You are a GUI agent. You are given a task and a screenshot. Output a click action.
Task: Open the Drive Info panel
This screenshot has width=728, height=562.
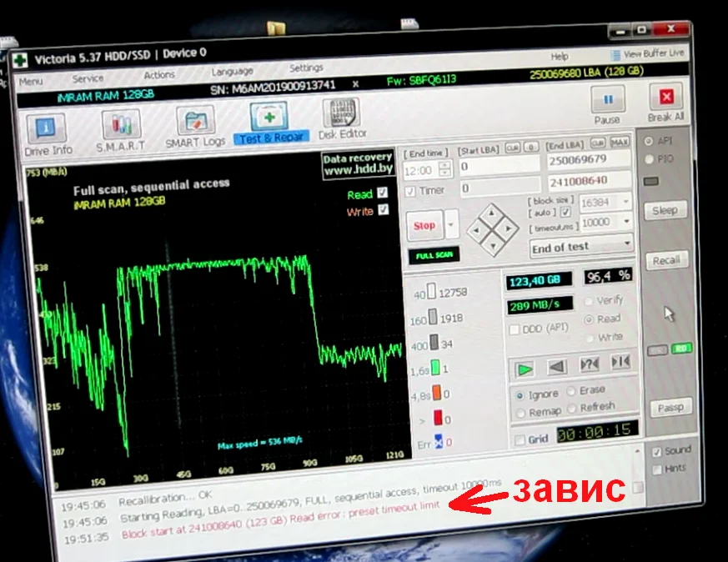pyautogui.click(x=48, y=135)
